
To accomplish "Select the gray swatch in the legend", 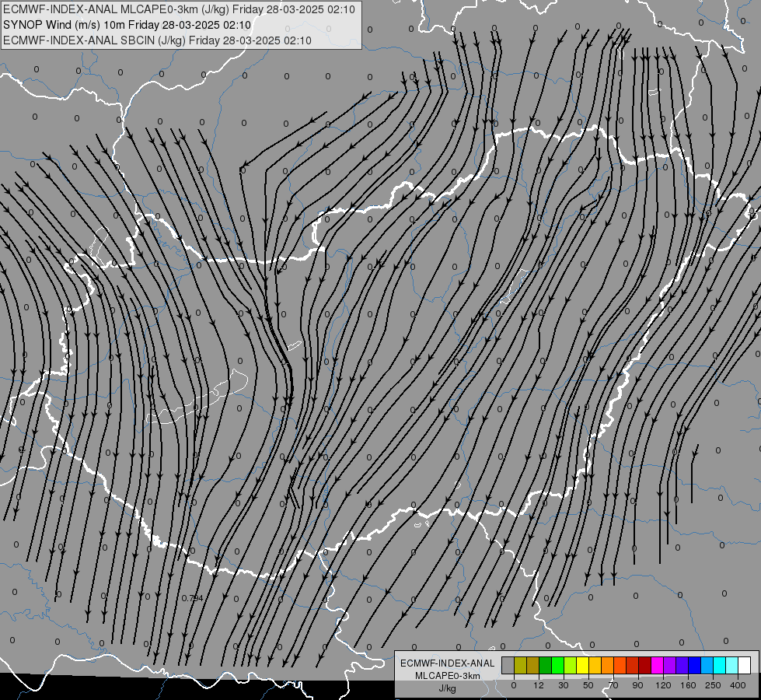I will pyautogui.click(x=508, y=666).
